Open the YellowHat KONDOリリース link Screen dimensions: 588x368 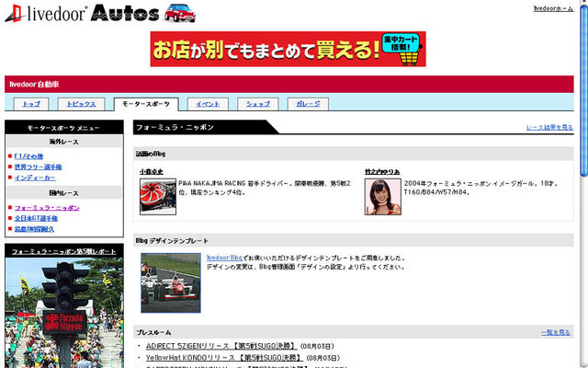224,358
